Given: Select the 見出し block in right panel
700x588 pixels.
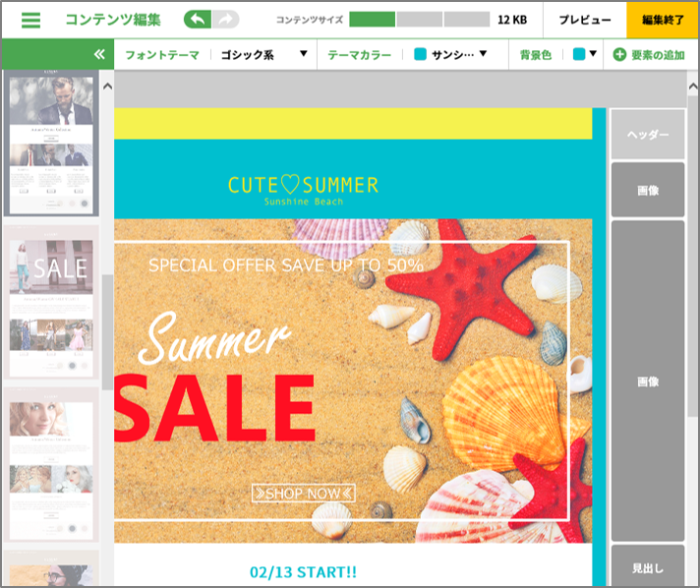Looking at the screenshot, I should tap(648, 565).
